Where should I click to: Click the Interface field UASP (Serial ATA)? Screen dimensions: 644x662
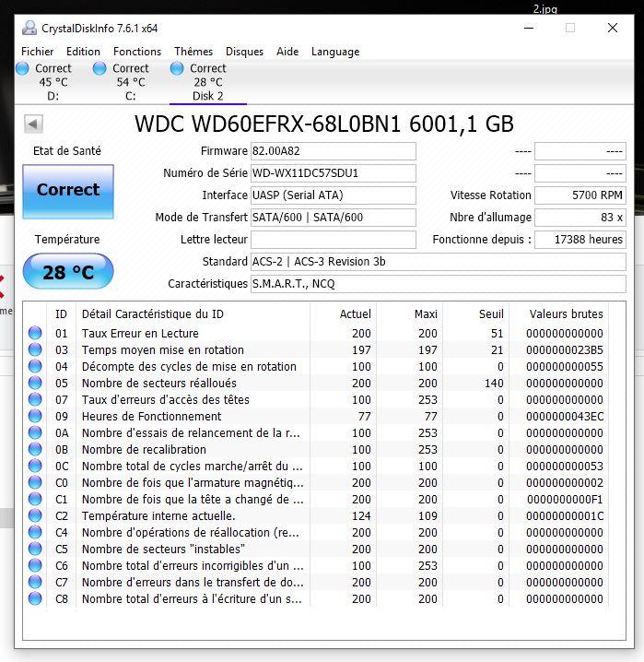coord(334,195)
